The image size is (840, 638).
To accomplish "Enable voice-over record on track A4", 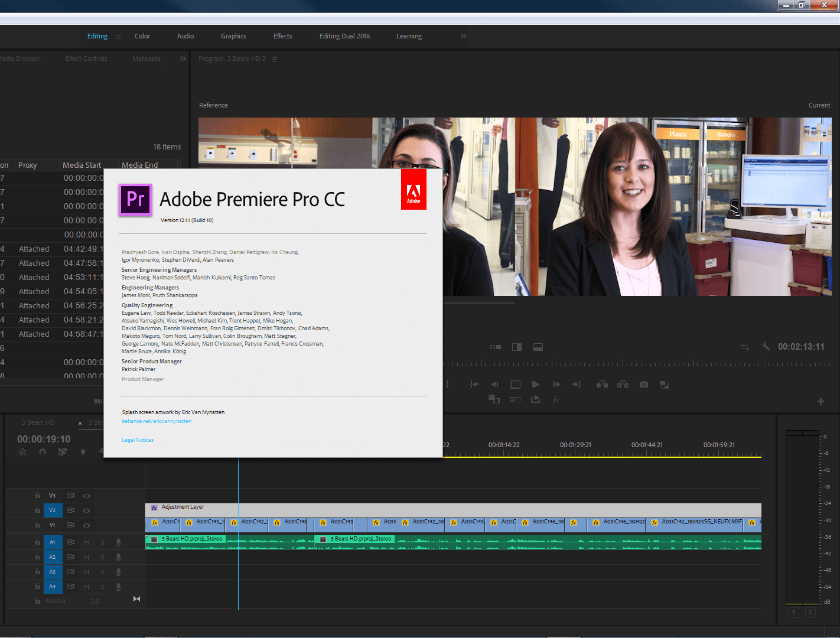I will [x=119, y=587].
